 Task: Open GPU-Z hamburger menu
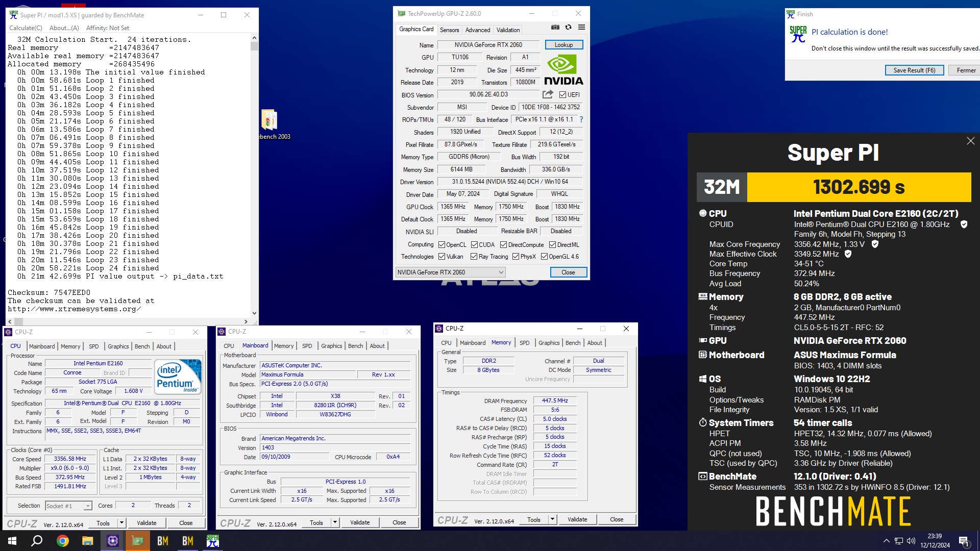pos(581,28)
